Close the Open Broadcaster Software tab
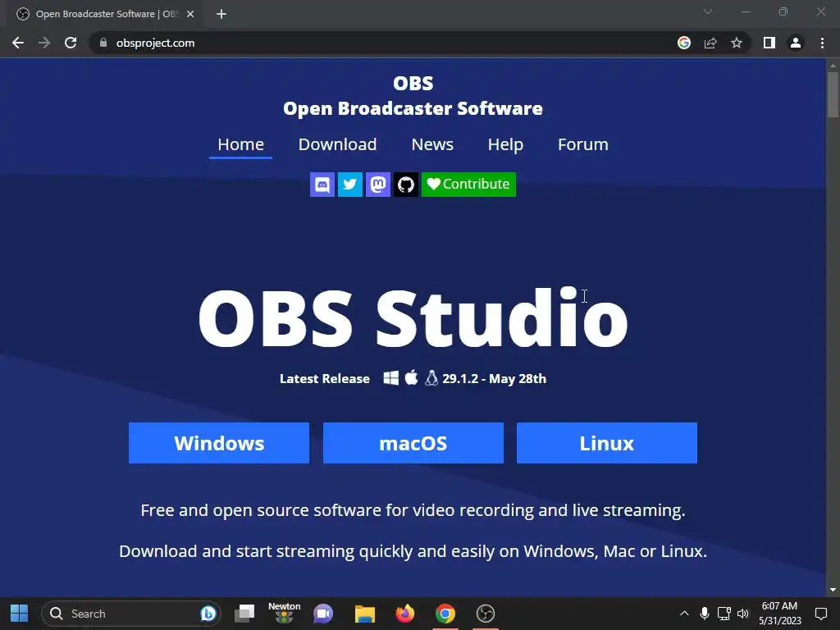The image size is (840, 630). click(x=190, y=14)
